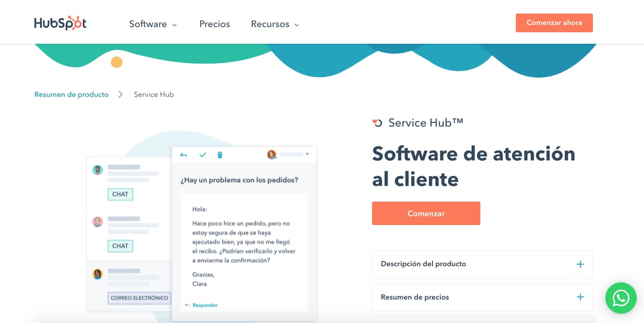This screenshot has width=644, height=323.
Task: Click the Software menu label
Action: click(148, 24)
